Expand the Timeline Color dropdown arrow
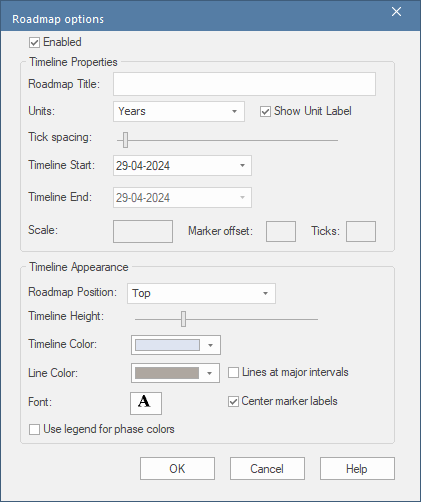Viewport: 421px width, 502px height. pos(210,345)
